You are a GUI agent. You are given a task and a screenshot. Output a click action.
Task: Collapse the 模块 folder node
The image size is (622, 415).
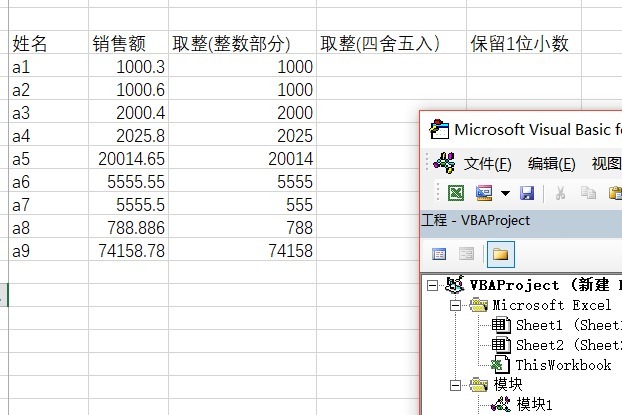click(455, 385)
